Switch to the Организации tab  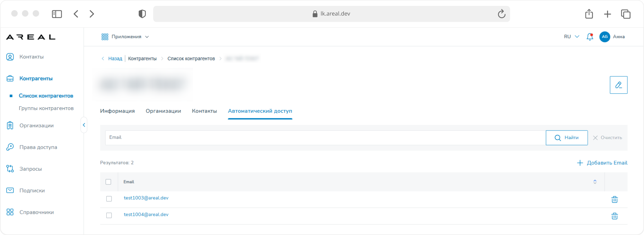coord(163,111)
